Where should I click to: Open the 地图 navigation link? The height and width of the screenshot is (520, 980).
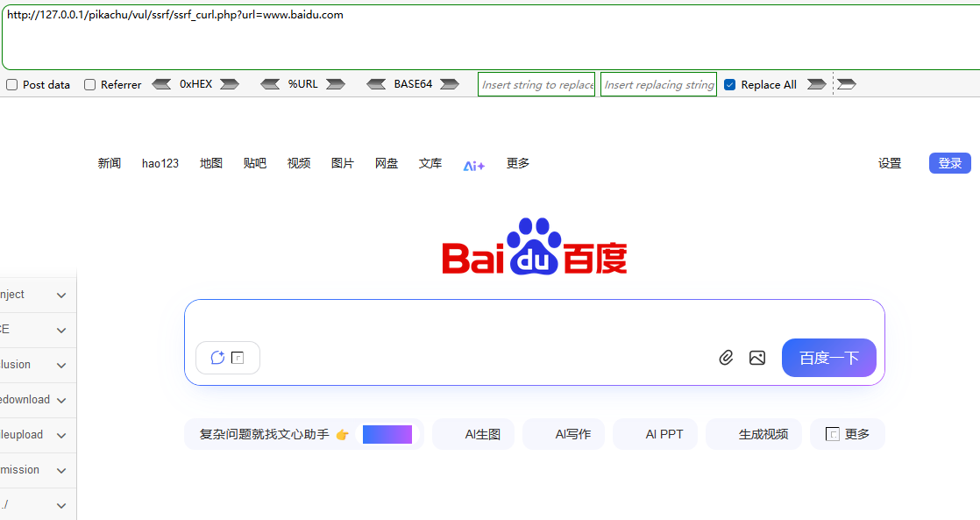211,163
